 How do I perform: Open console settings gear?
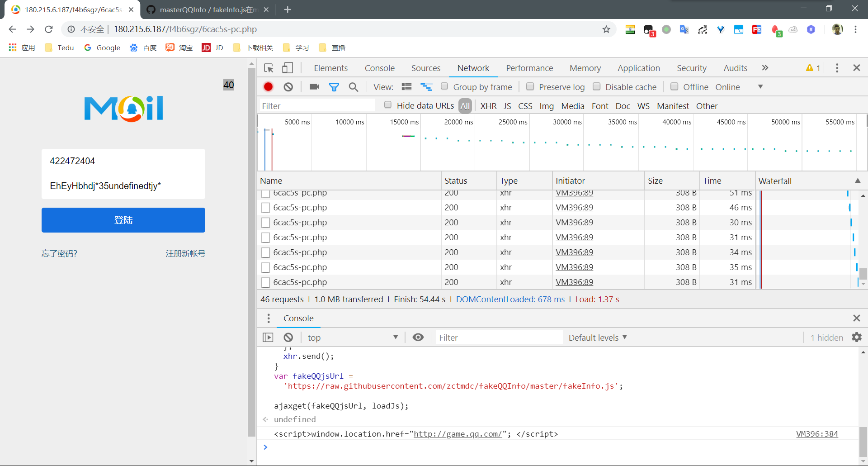tap(857, 338)
